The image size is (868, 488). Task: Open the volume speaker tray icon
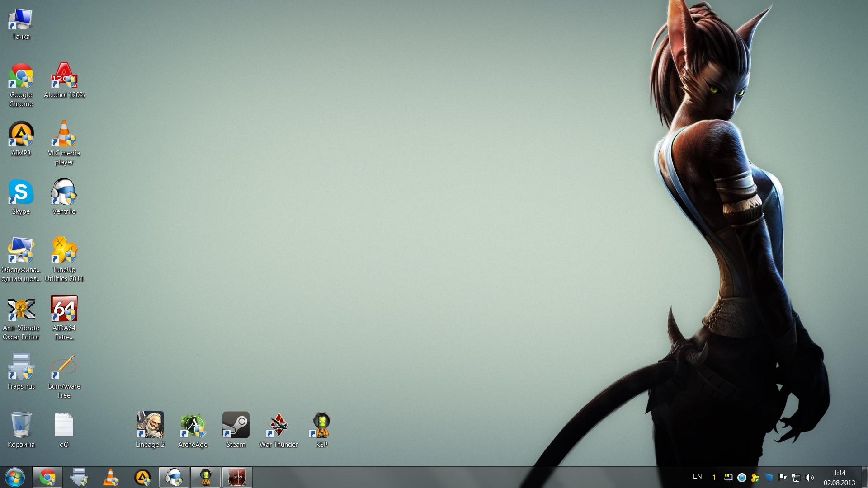pyautogui.click(x=810, y=478)
